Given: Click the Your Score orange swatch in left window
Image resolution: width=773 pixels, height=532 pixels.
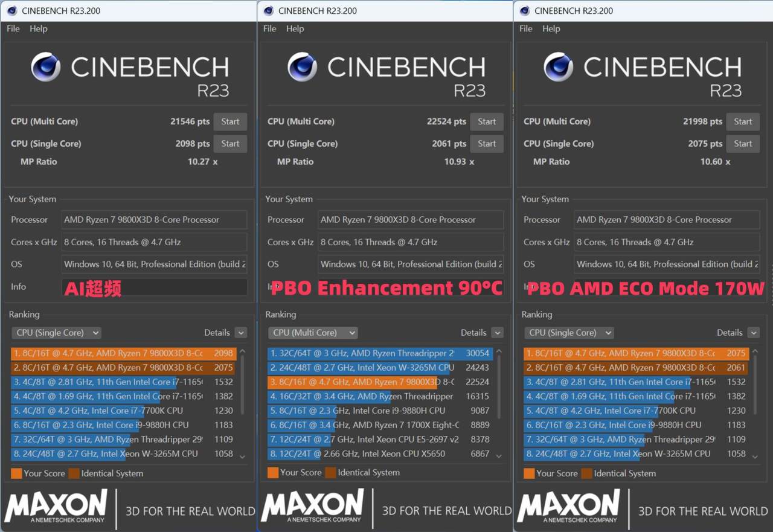Looking at the screenshot, I should click(x=16, y=473).
